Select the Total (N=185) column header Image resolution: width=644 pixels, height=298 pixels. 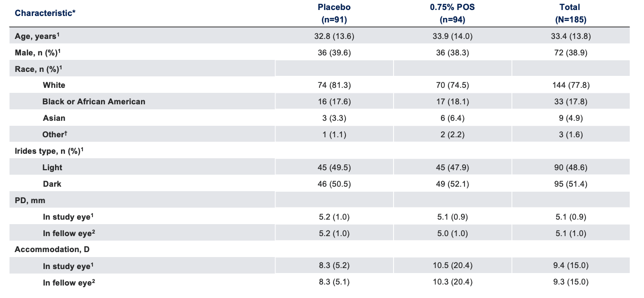point(570,13)
